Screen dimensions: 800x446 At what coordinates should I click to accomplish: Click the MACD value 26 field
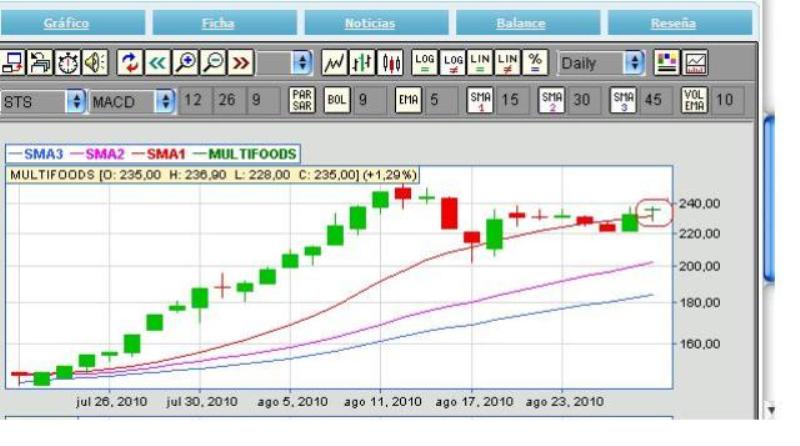[x=228, y=100]
